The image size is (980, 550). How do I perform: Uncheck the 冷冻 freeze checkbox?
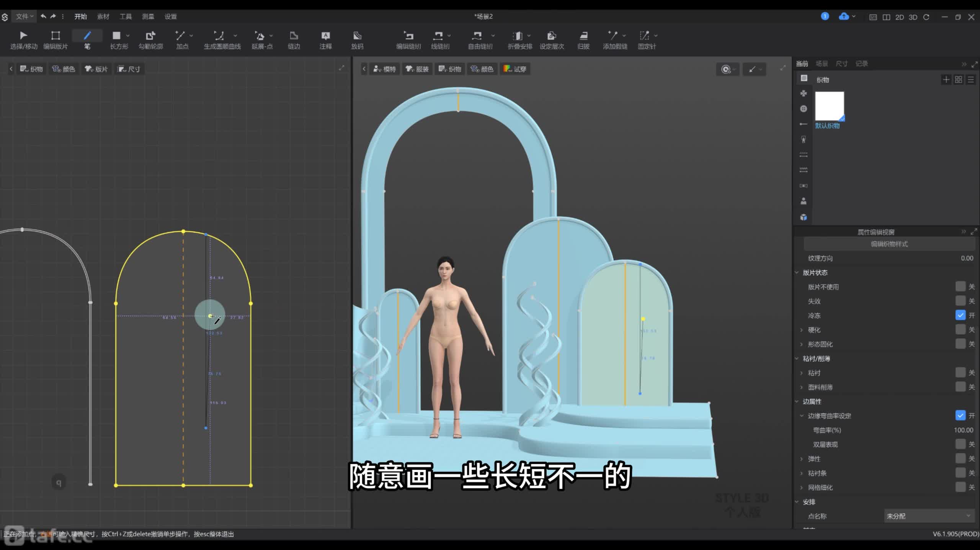pos(960,315)
